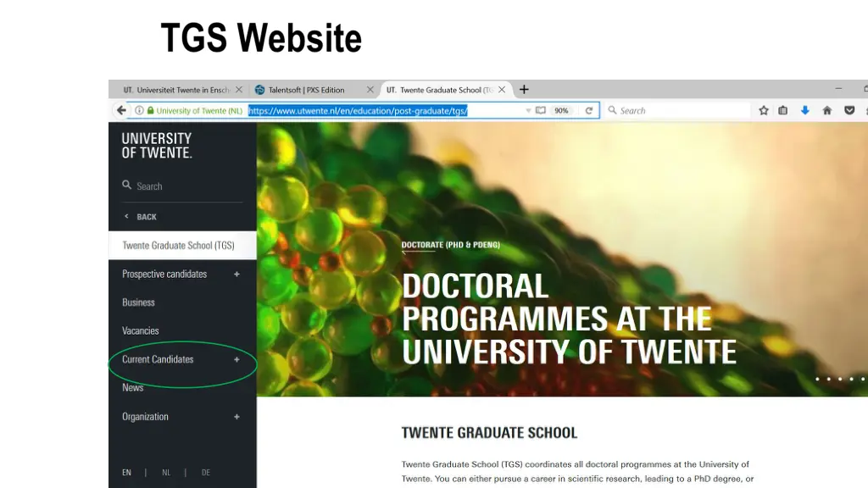Switch site language to EN
This screenshot has width=868, height=488.
pos(127,473)
